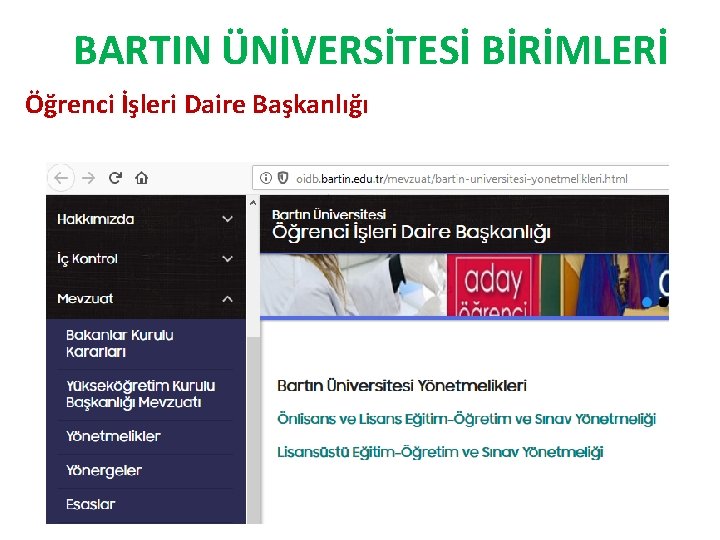Open Bakanlar Kurulu Kararları submenu item
Image resolution: width=720 pixels, height=540 pixels.
coord(119,343)
